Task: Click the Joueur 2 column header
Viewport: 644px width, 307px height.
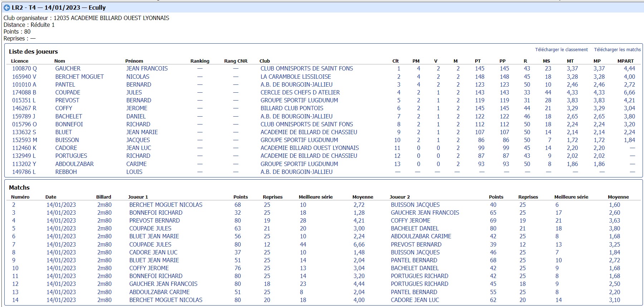Action: tap(400, 197)
